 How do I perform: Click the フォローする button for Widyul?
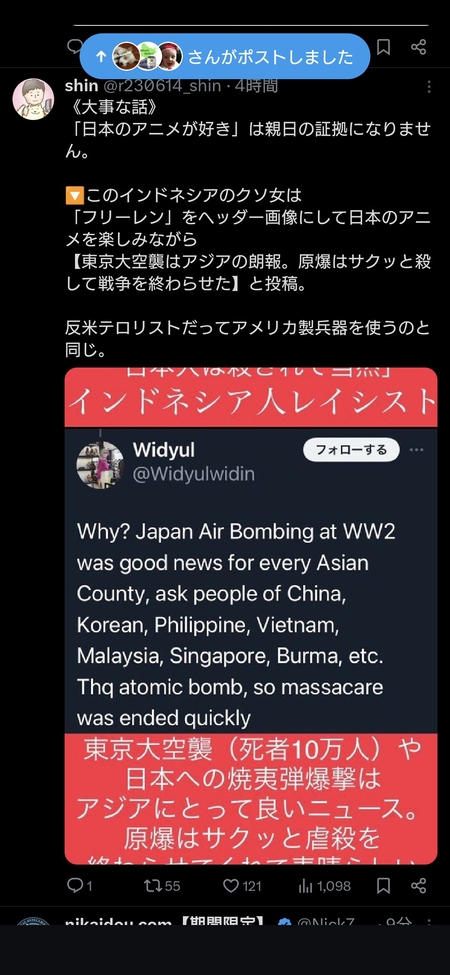(x=351, y=450)
